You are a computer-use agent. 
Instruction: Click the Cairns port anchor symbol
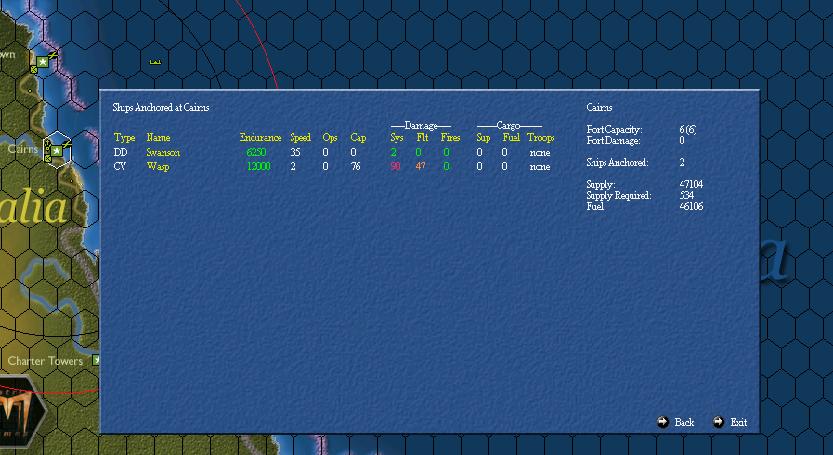(47, 144)
